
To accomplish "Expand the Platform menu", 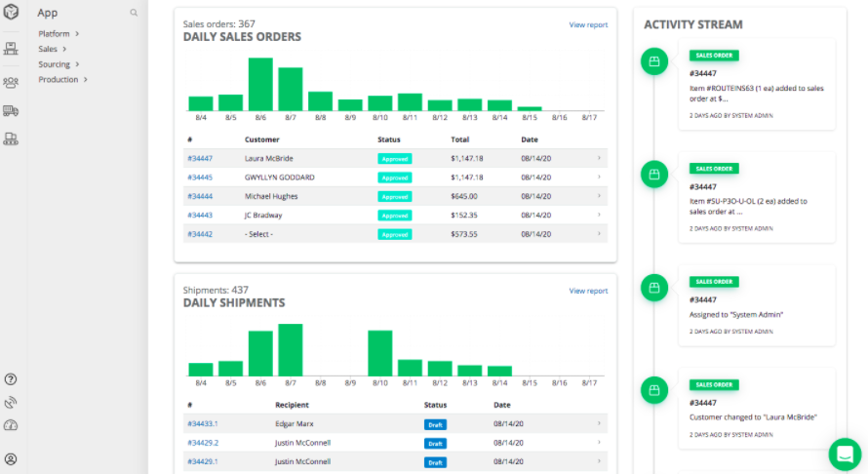I will pyautogui.click(x=59, y=34).
